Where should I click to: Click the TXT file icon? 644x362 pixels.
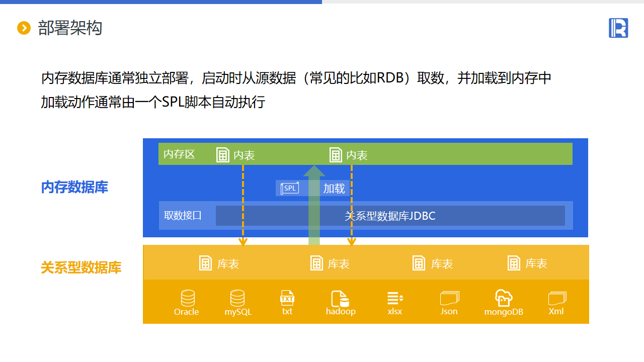tap(287, 298)
